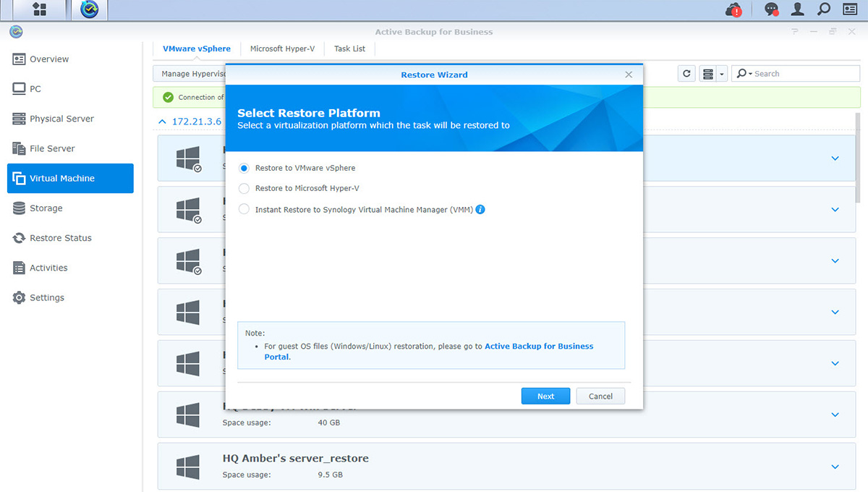This screenshot has height=492, width=868.
Task: Click the Active Backup taskbar icon
Action: 89,10
